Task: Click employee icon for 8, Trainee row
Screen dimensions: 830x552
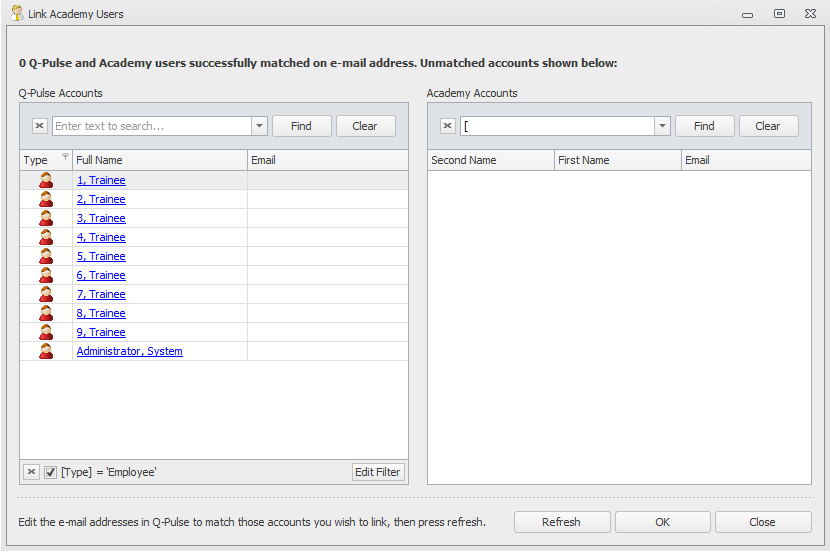Action: (46, 313)
